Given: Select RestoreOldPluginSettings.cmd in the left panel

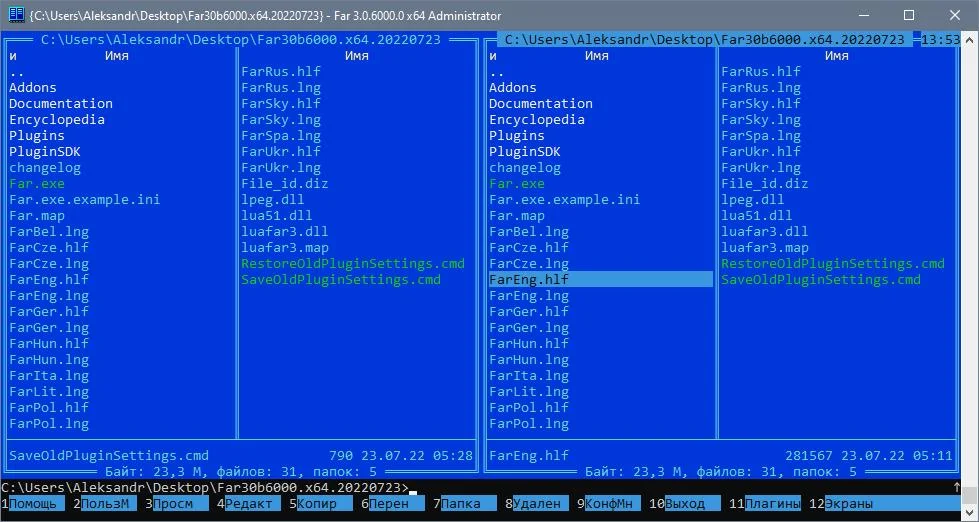Looking at the screenshot, I should [x=353, y=264].
